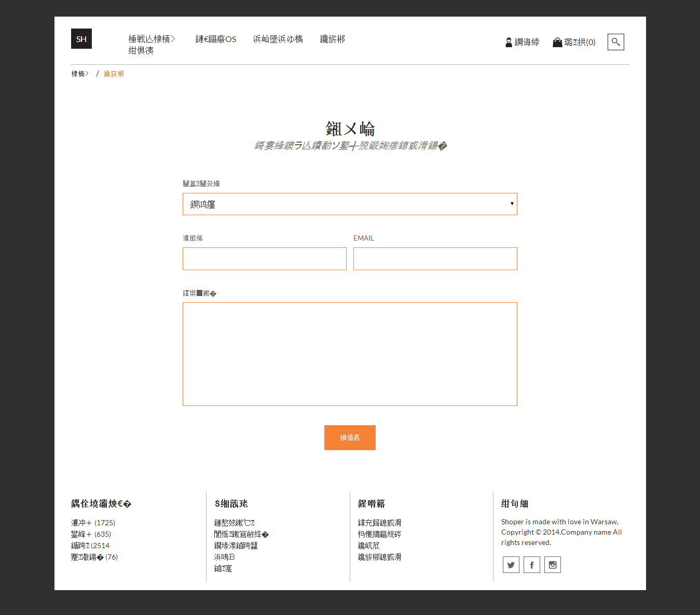Open the footer category link with (635)
Screen dimensions: 700x615
pyautogui.click(x=91, y=534)
